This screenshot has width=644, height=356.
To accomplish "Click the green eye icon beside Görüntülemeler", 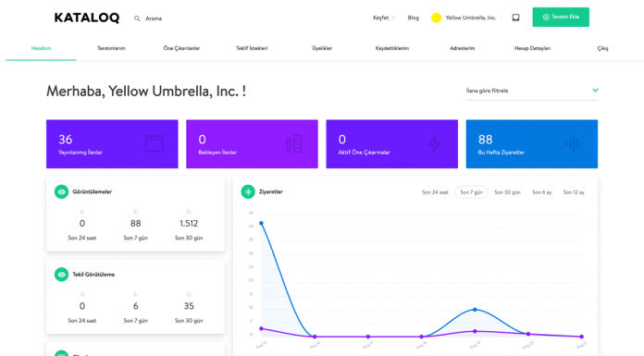I will click(62, 191).
